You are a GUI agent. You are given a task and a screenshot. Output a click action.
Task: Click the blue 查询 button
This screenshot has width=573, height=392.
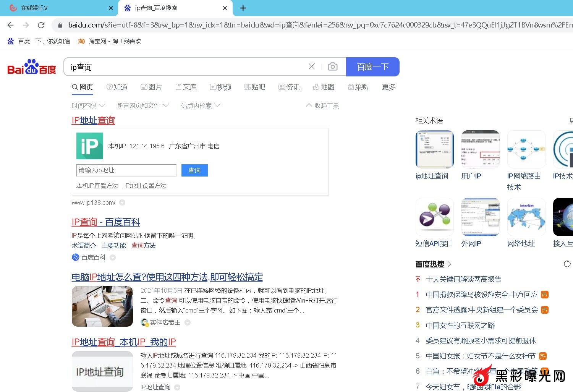[194, 170]
